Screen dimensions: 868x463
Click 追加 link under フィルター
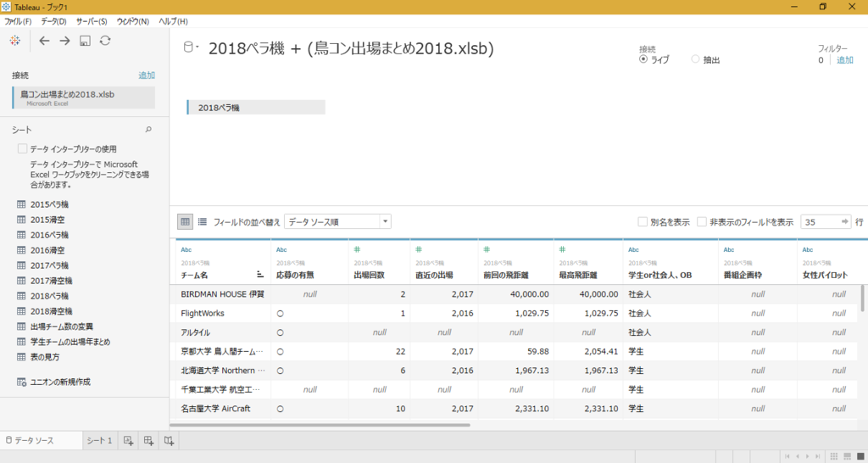(x=845, y=60)
